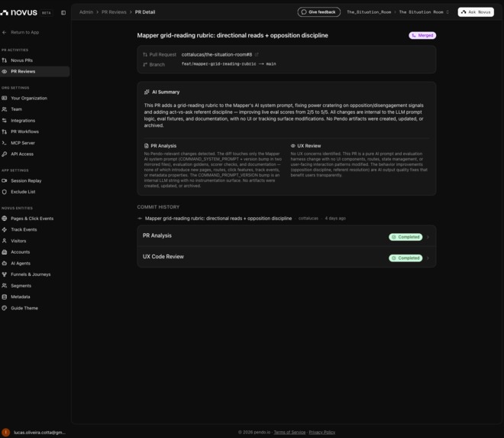Open Funnels & Journeys page
Image resolution: width=504 pixels, height=438 pixels.
tap(31, 274)
